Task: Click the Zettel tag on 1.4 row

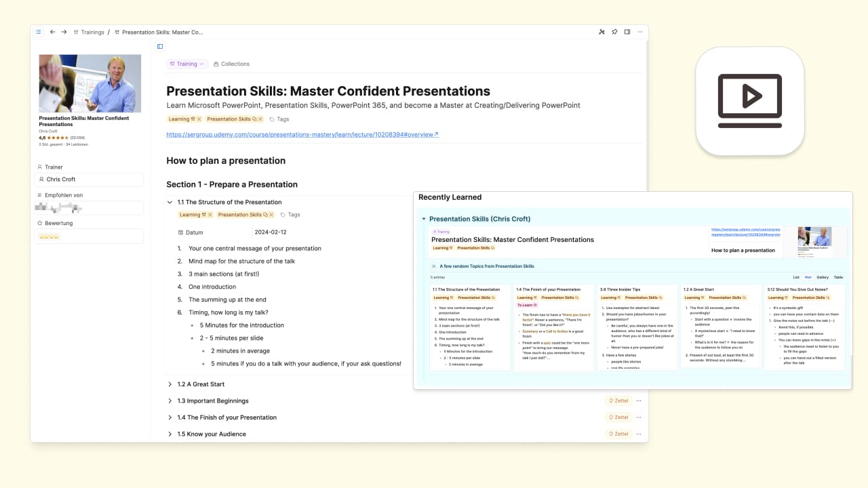Action: point(618,418)
